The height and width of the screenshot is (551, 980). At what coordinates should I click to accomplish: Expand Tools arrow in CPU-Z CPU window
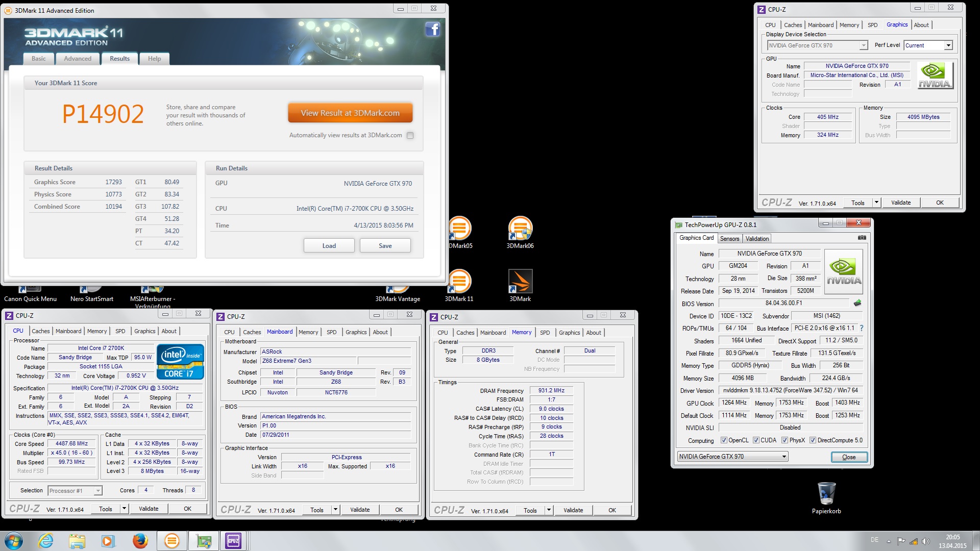[124, 509]
